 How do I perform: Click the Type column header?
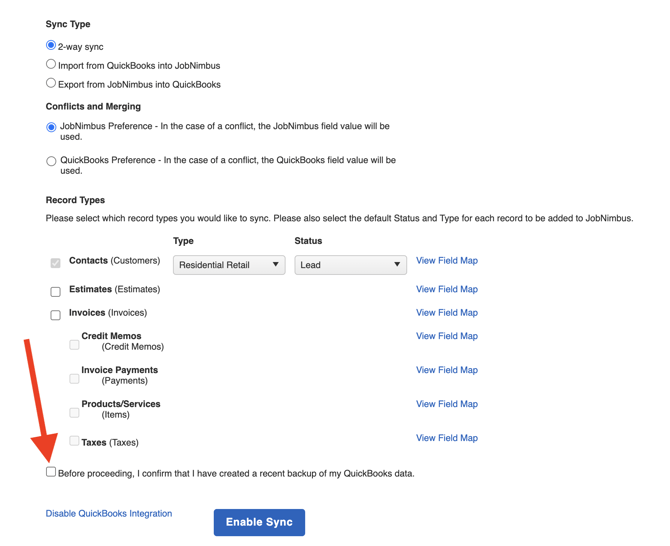[x=183, y=241]
